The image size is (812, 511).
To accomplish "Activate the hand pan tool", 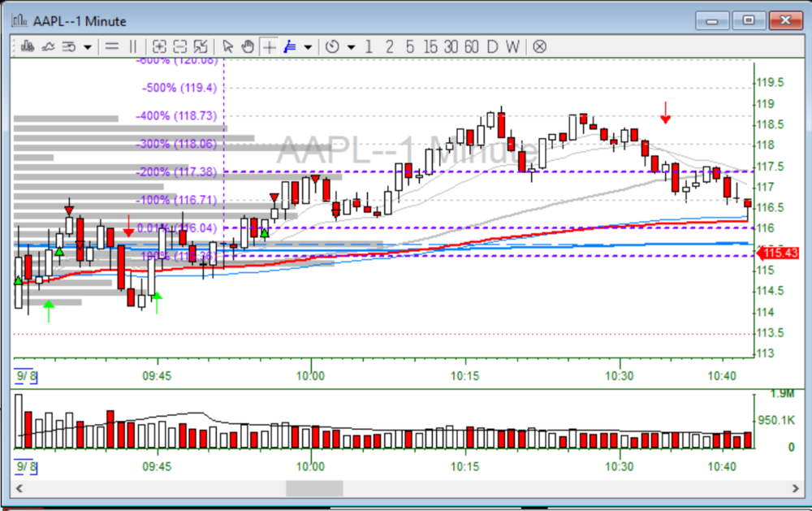I will (x=248, y=46).
